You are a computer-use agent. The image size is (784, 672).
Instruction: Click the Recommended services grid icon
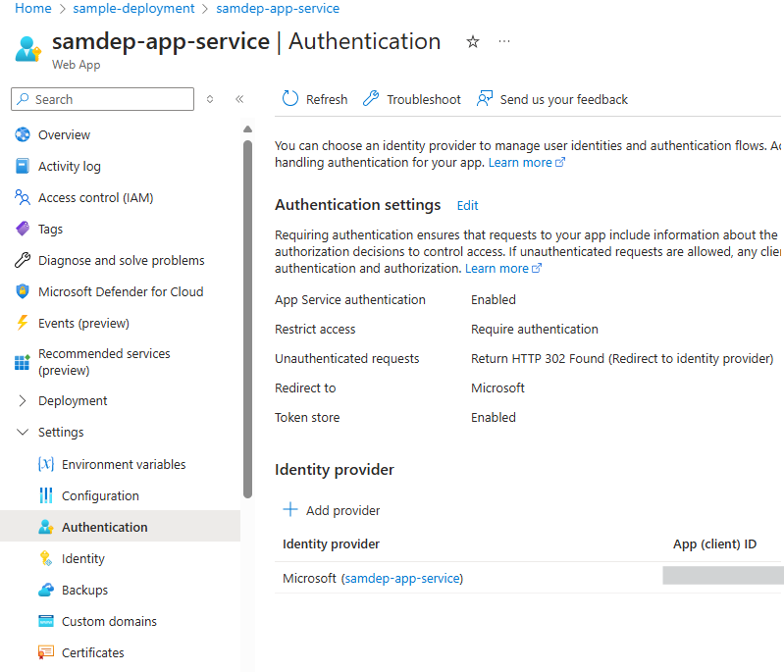coord(23,362)
